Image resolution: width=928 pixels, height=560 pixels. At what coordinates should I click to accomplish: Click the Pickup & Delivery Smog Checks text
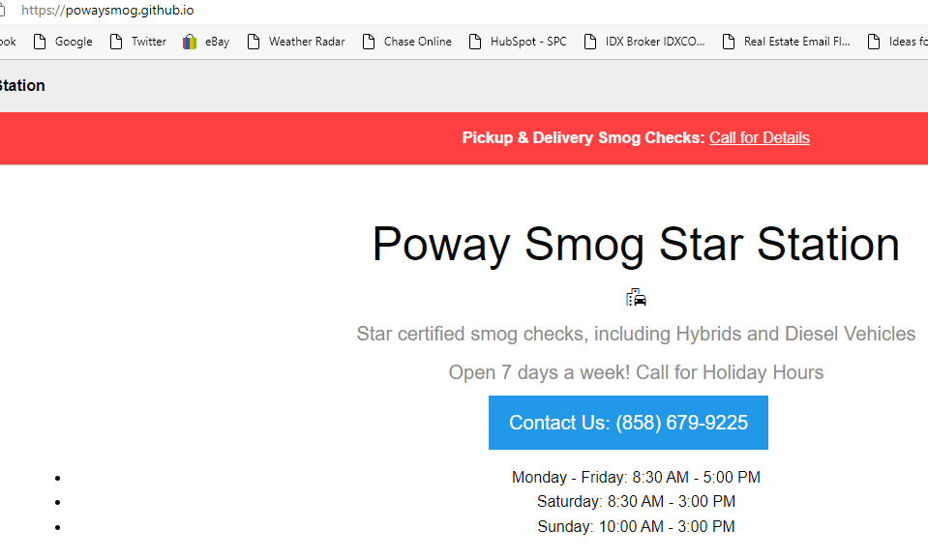coord(584,137)
